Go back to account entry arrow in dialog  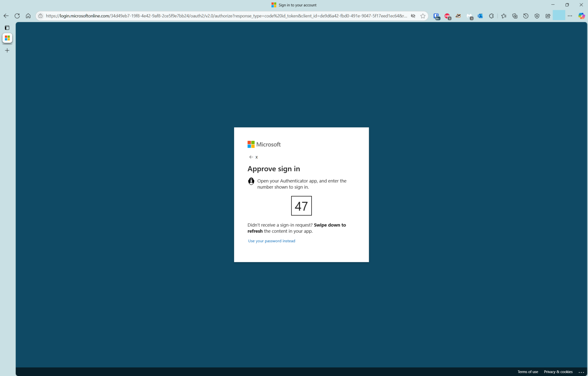coord(251,157)
